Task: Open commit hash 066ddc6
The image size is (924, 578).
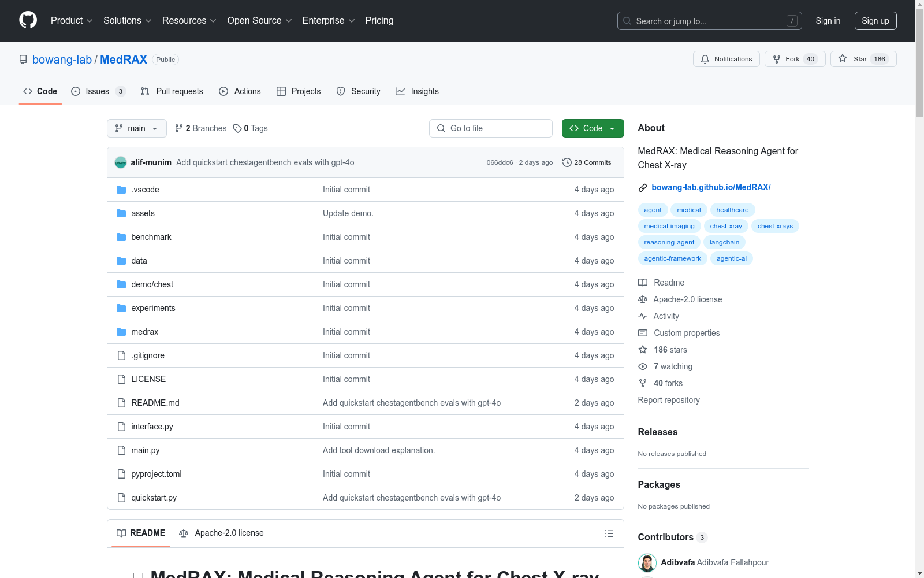Action: pos(500,162)
